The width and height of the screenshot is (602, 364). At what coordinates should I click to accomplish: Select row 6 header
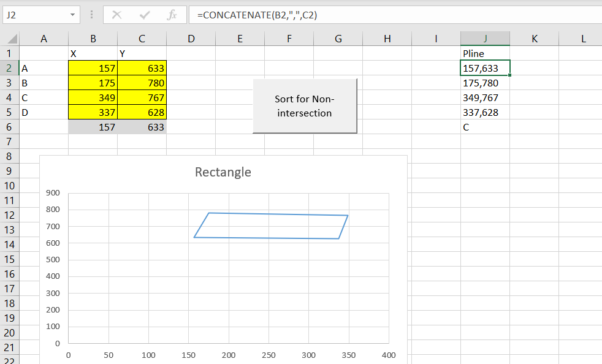(x=9, y=127)
